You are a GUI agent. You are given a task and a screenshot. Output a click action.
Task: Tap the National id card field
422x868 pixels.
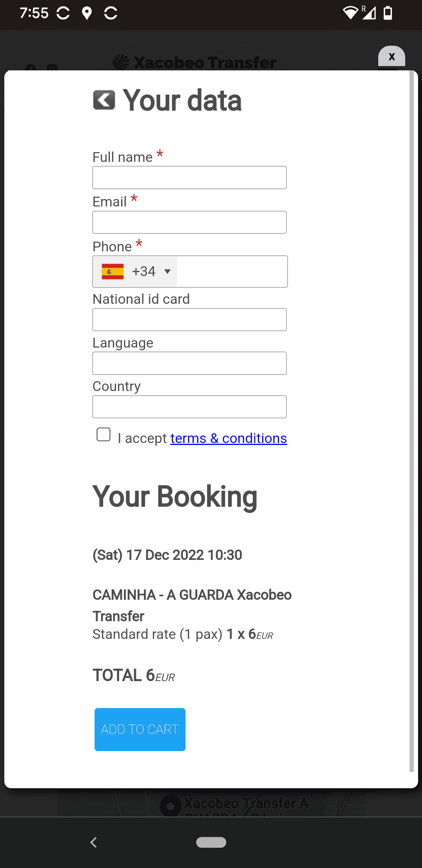[190, 320]
